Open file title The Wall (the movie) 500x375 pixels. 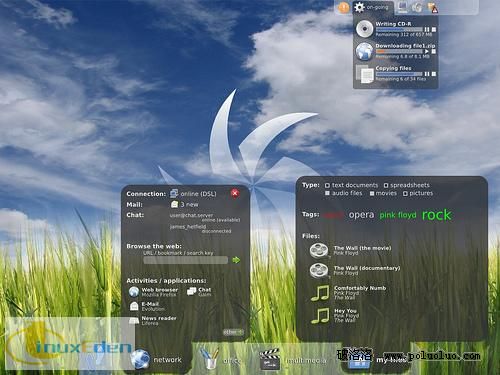pyautogui.click(x=363, y=248)
